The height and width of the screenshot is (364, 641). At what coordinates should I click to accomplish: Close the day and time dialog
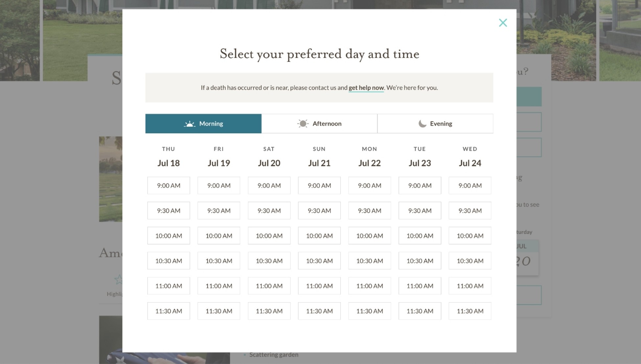503,23
